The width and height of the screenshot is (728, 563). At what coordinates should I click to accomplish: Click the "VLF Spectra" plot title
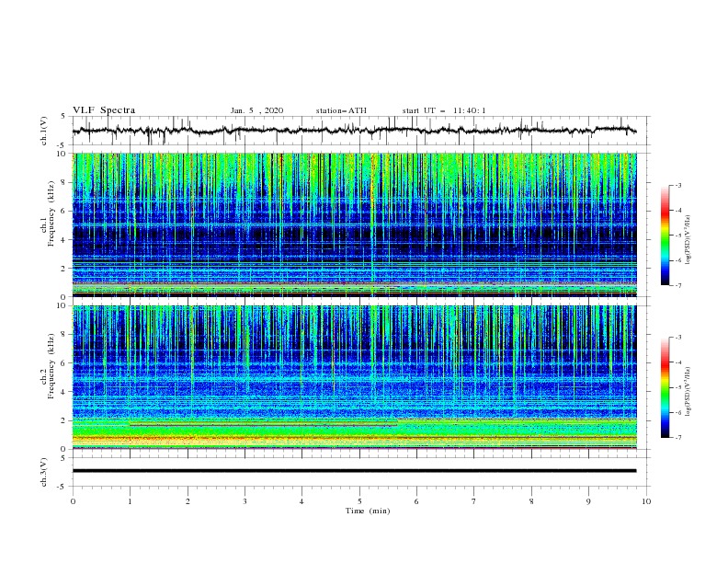point(104,110)
